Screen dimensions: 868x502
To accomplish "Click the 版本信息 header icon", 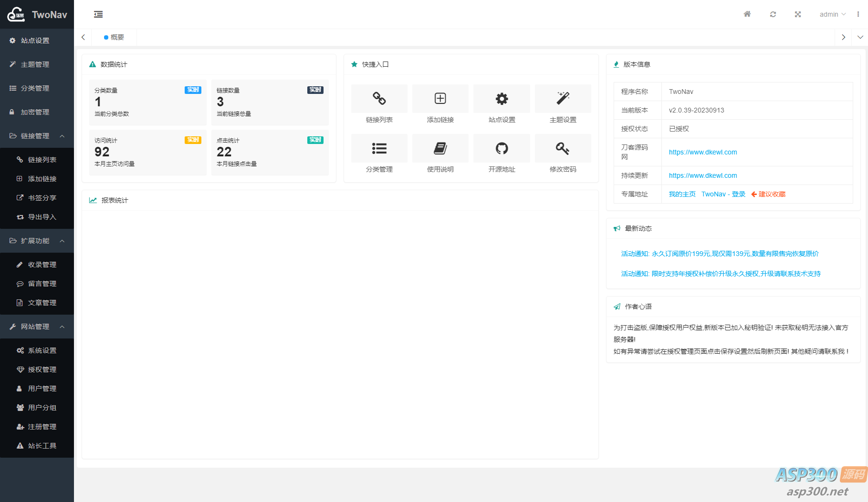I will (x=616, y=64).
